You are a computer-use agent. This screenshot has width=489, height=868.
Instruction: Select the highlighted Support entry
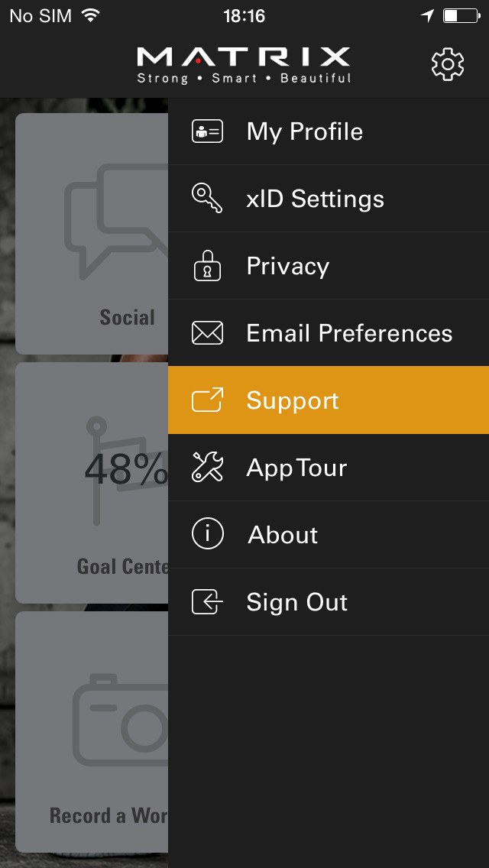pyautogui.click(x=329, y=400)
